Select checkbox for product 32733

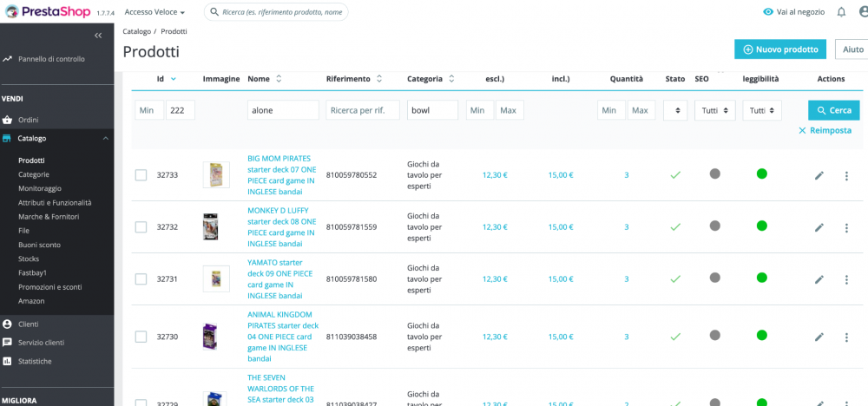141,175
